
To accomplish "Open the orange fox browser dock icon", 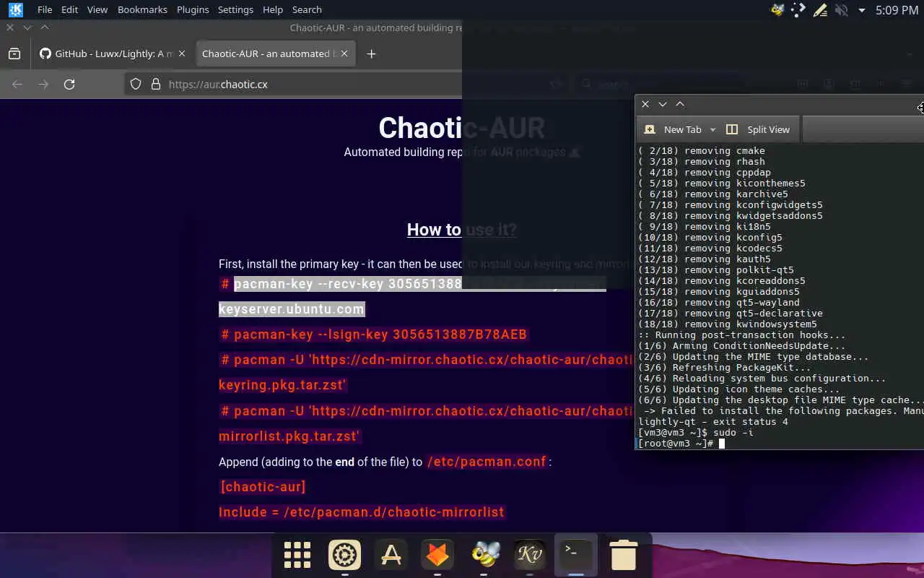I will pyautogui.click(x=437, y=555).
